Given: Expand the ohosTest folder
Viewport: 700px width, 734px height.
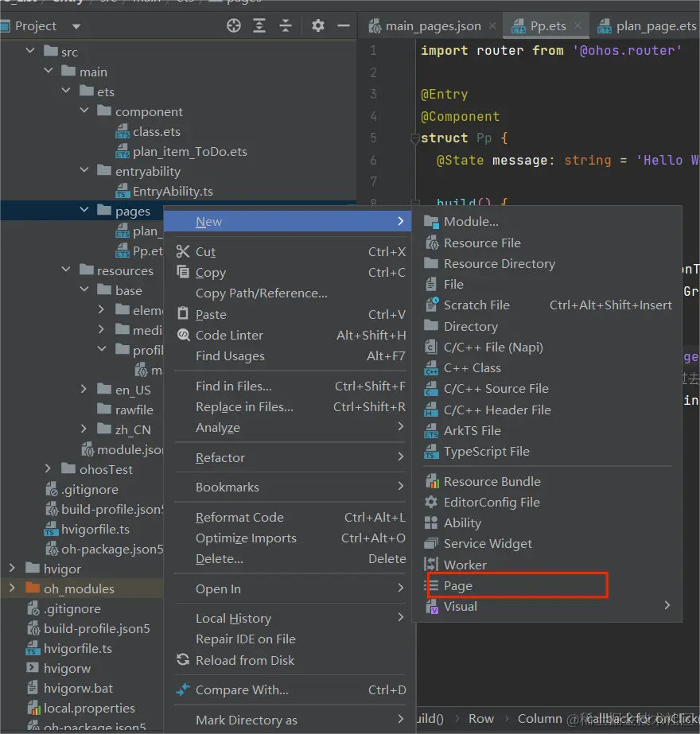Looking at the screenshot, I should click(48, 468).
